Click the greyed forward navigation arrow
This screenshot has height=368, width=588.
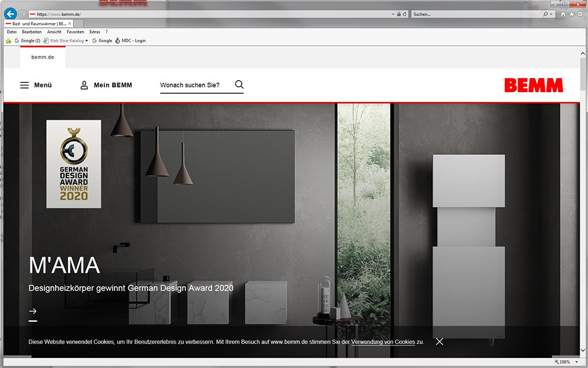23,14
